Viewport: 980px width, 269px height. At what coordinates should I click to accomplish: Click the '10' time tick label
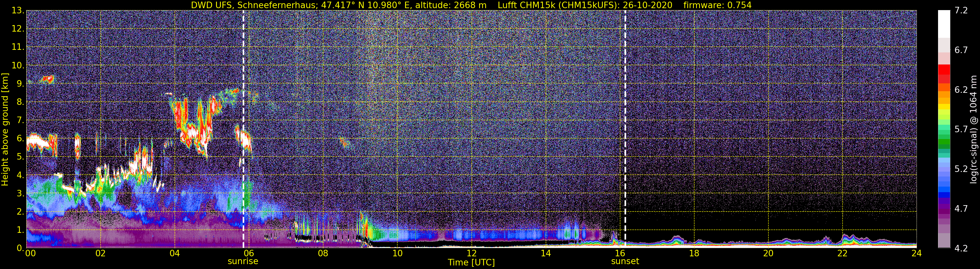[x=397, y=253]
